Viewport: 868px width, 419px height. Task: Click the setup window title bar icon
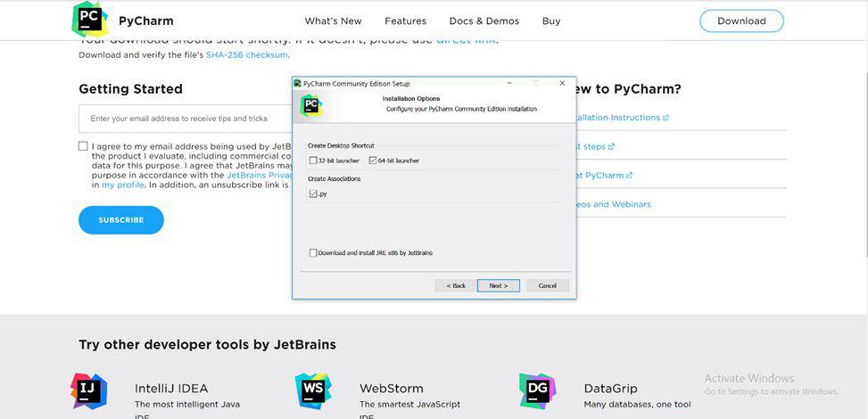298,83
